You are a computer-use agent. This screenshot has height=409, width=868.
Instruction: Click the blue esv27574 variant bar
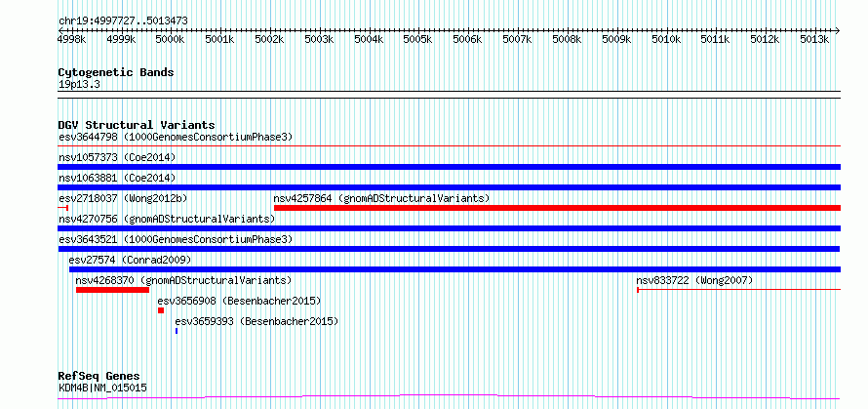click(454, 269)
